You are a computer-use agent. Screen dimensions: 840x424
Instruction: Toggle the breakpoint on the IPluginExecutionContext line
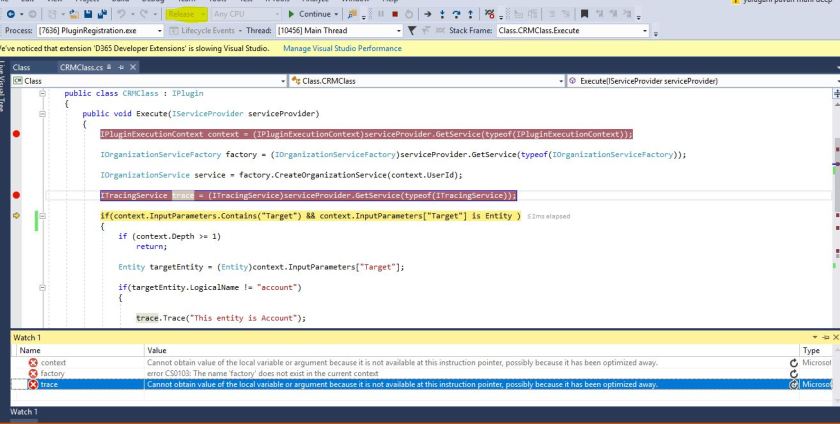15,134
